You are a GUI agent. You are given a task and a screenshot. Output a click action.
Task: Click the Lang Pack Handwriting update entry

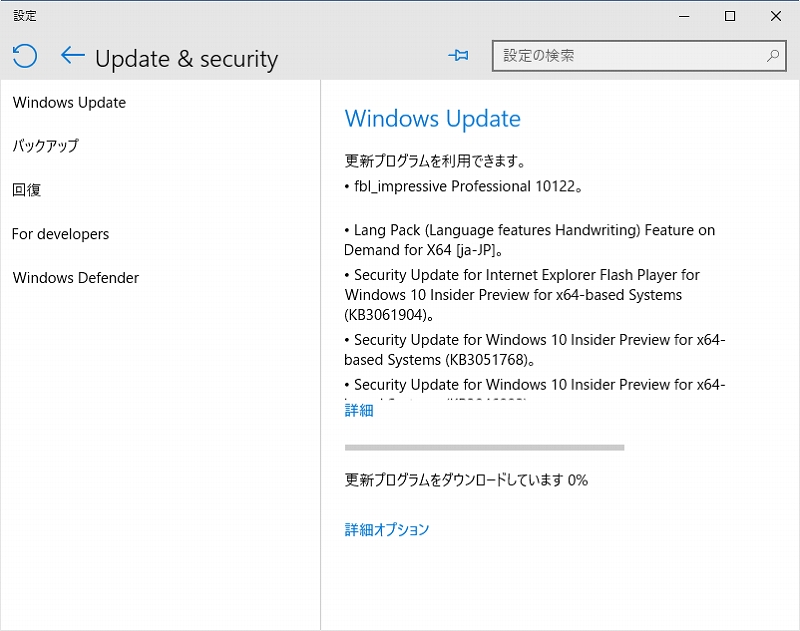[x=530, y=240]
